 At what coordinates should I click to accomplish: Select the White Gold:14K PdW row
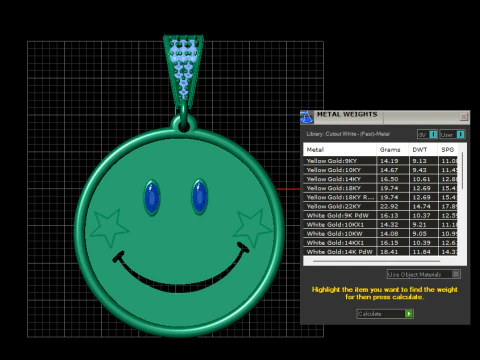pyautogui.click(x=380, y=252)
